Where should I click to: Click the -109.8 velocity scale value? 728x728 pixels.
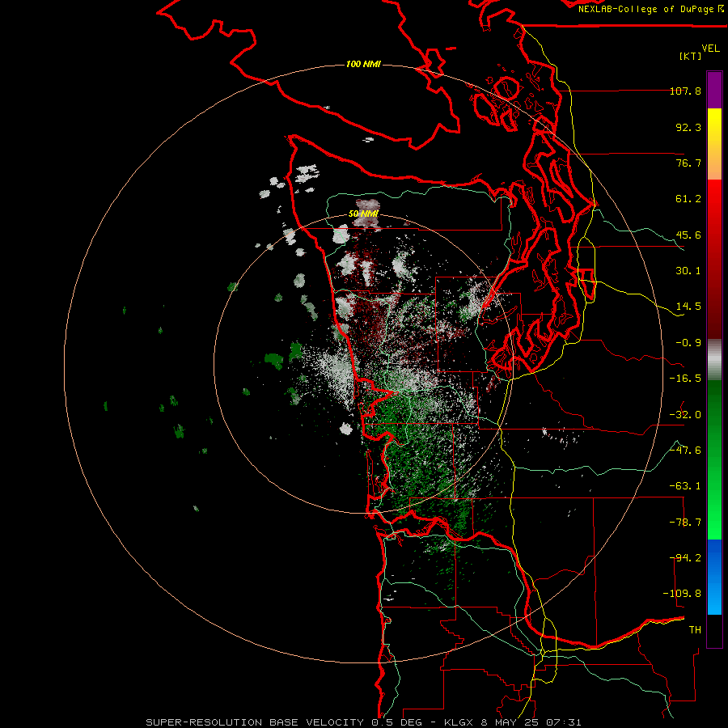pyautogui.click(x=683, y=594)
